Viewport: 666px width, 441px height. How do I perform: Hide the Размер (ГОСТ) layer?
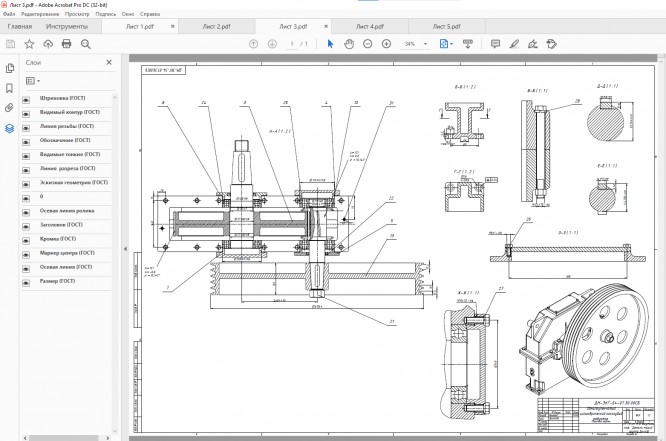pos(26,281)
